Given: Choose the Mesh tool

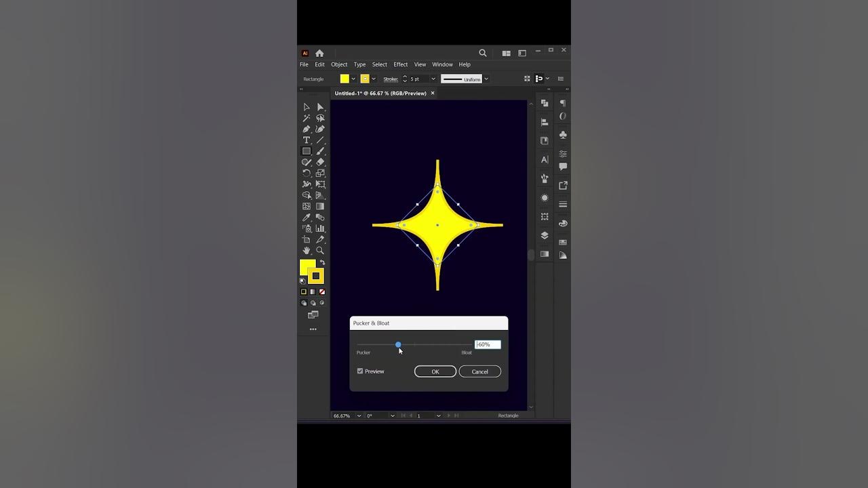Looking at the screenshot, I should click(307, 206).
